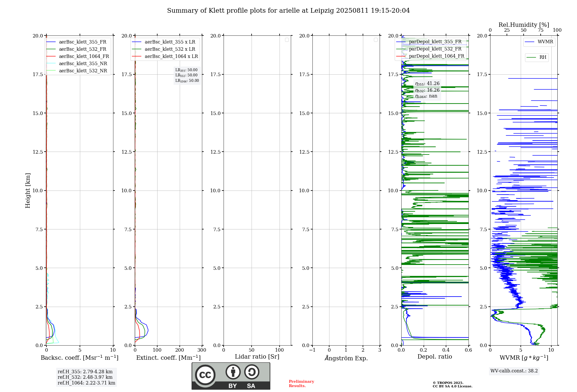
Task: Click the '© TROPOS 2025.' copyright line
Action: 448,383
